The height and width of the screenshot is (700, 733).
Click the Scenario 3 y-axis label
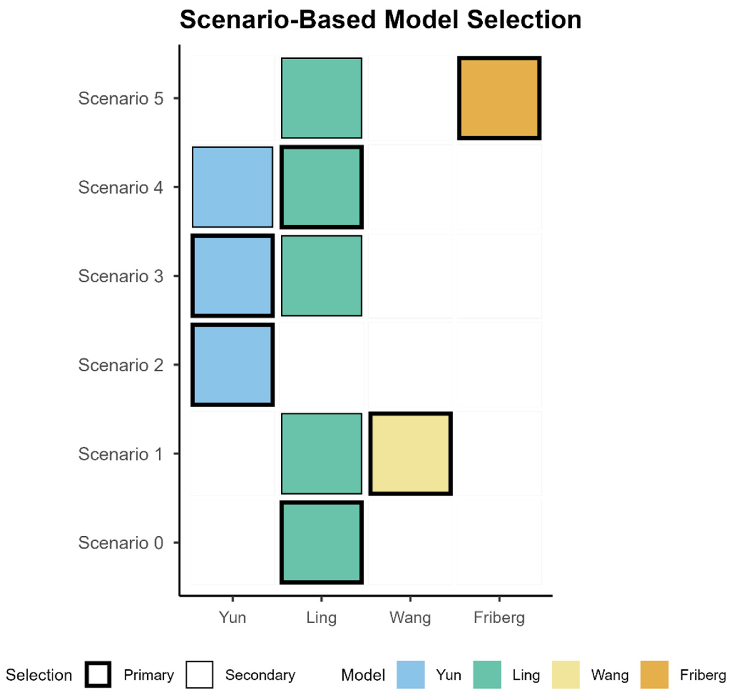[x=121, y=276]
